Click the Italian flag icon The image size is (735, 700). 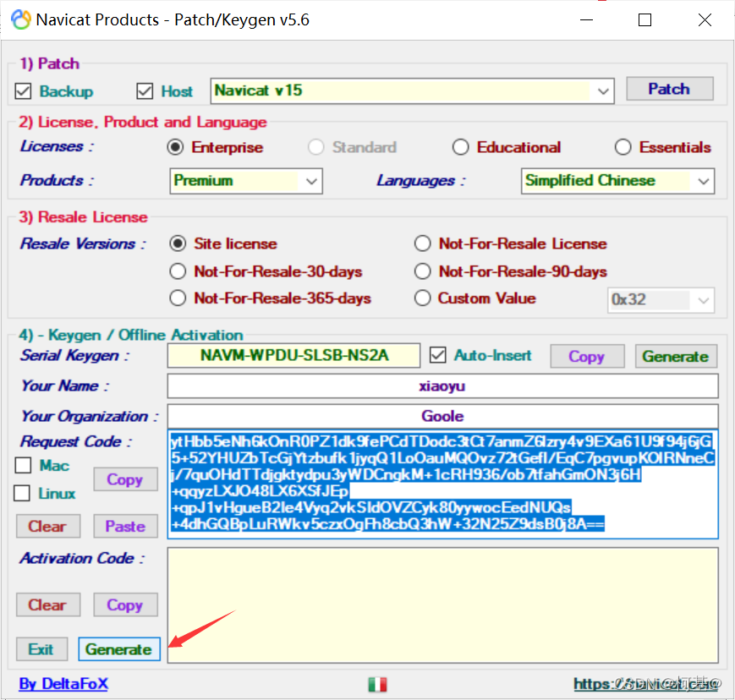click(x=377, y=685)
